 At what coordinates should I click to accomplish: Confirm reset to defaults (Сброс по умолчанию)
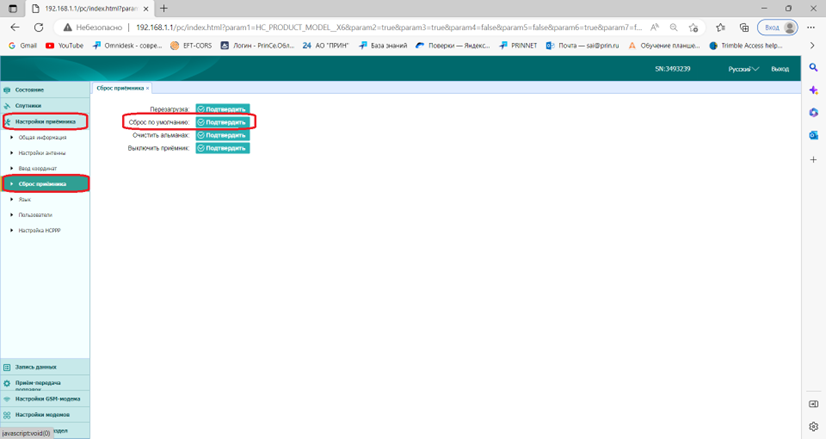222,122
